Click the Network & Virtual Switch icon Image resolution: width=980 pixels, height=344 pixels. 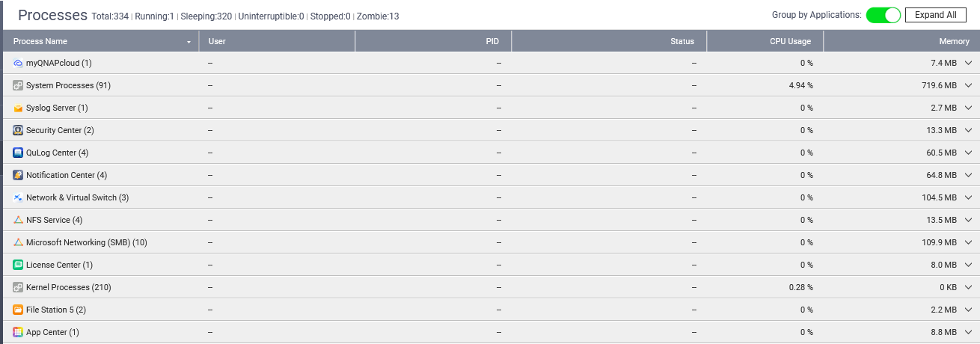point(18,198)
